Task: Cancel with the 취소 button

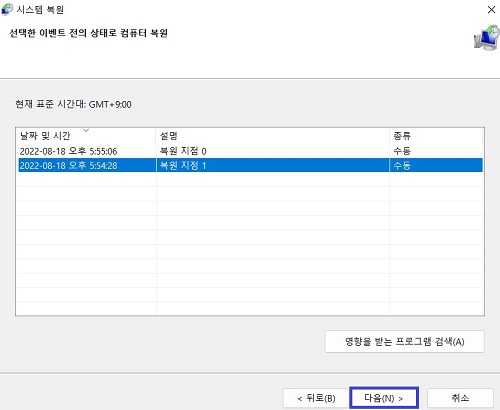Action: 460,398
